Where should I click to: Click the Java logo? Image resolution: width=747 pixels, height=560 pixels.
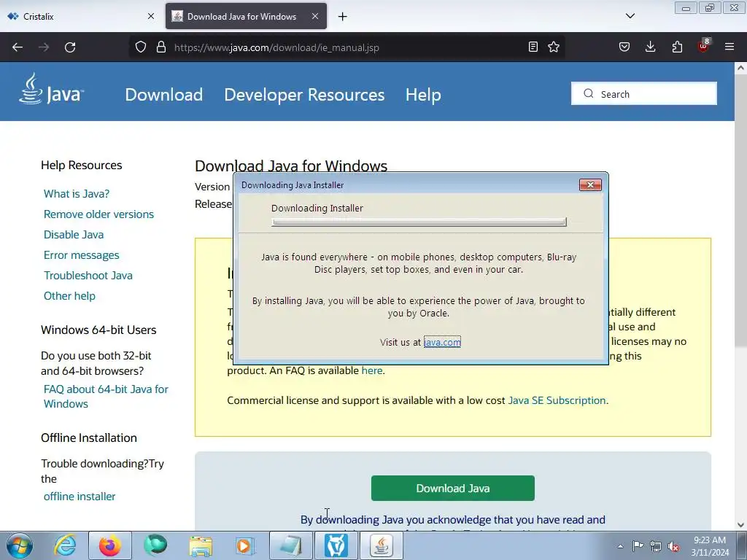click(x=52, y=89)
